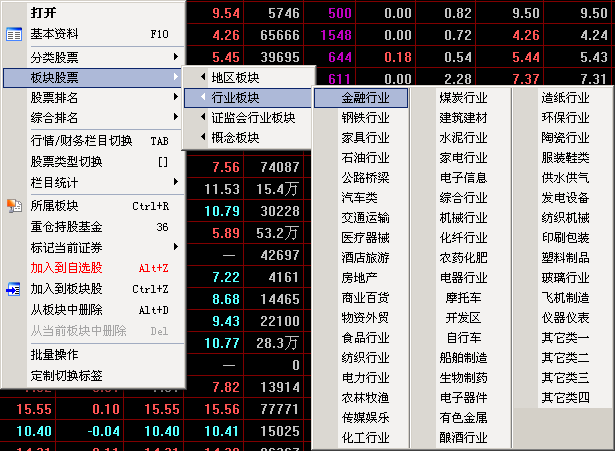The width and height of the screenshot is (615, 451).
Task: Select 酿酒行业 sector
Action: (463, 438)
